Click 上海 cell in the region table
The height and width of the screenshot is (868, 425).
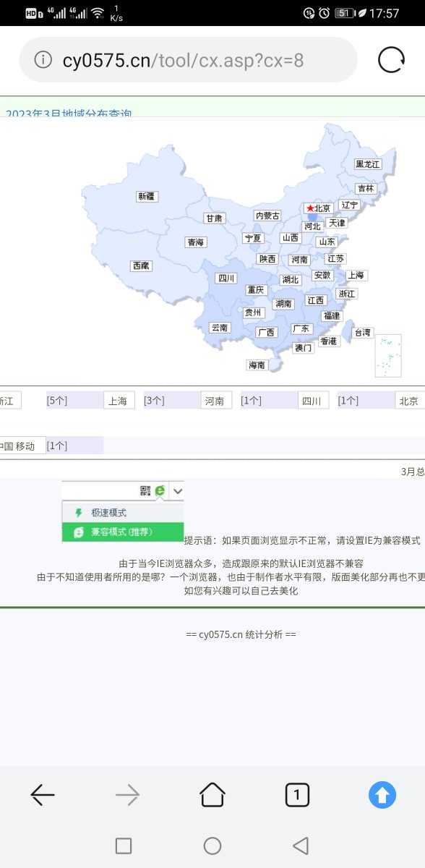(119, 401)
